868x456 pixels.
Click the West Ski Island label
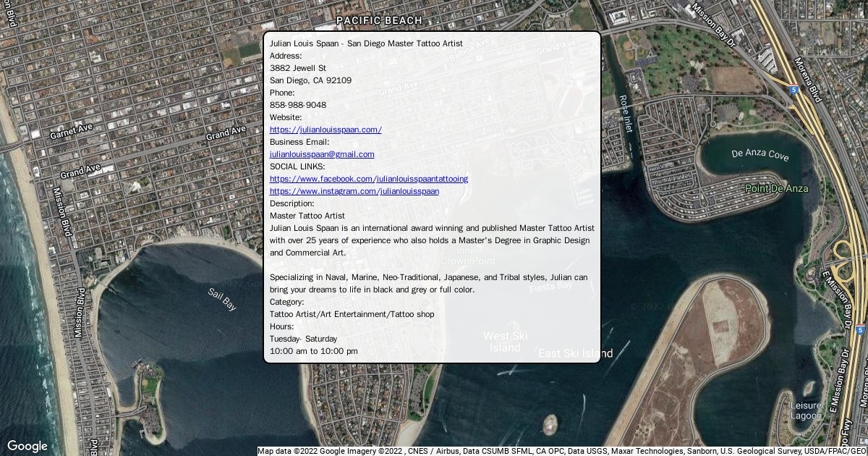(x=505, y=342)
